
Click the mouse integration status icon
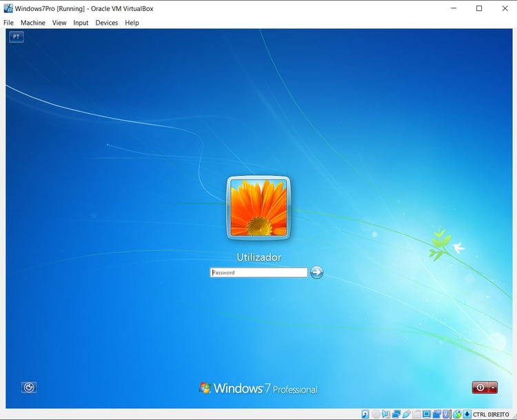pyautogui.click(x=457, y=414)
